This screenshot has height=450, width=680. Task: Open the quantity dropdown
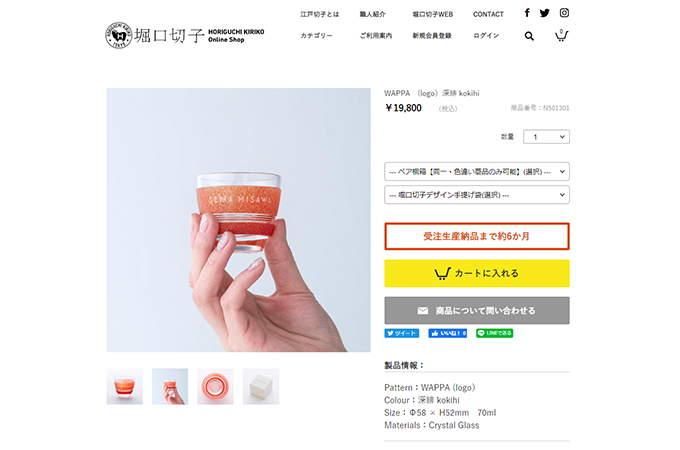pyautogui.click(x=546, y=137)
